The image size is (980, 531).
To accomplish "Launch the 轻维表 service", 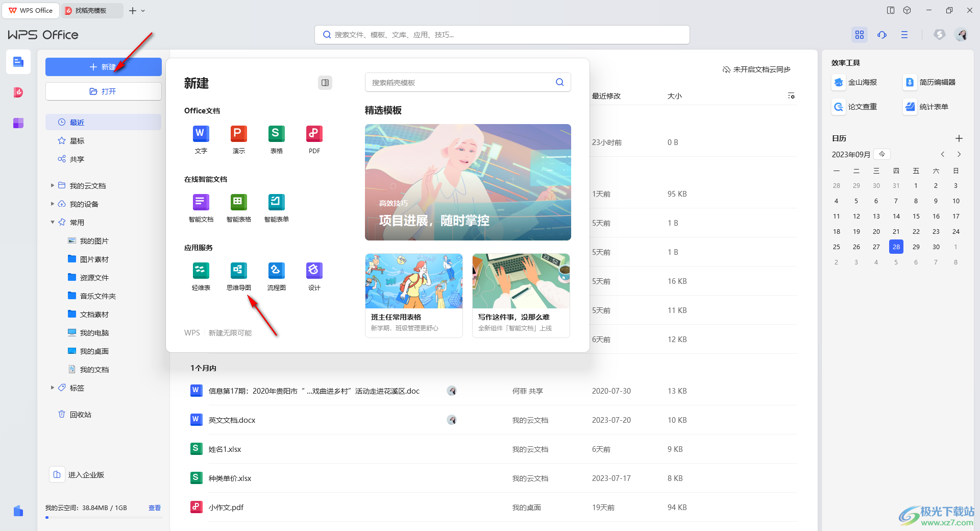I will (201, 276).
